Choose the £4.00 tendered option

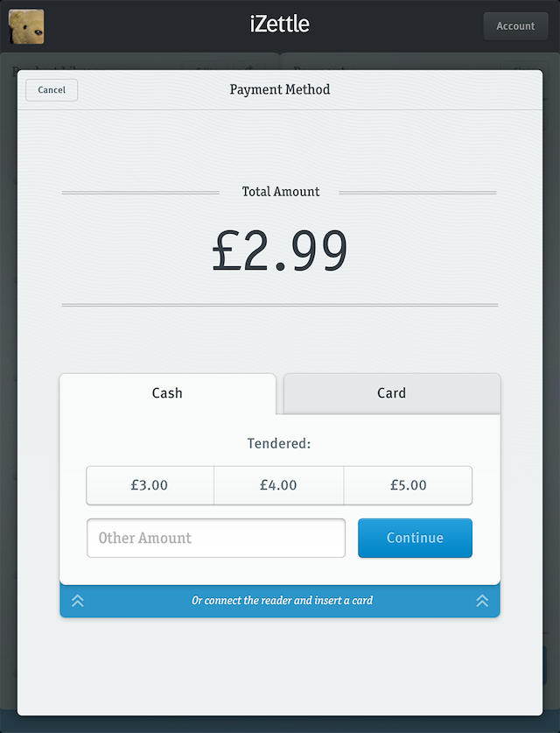(x=278, y=485)
